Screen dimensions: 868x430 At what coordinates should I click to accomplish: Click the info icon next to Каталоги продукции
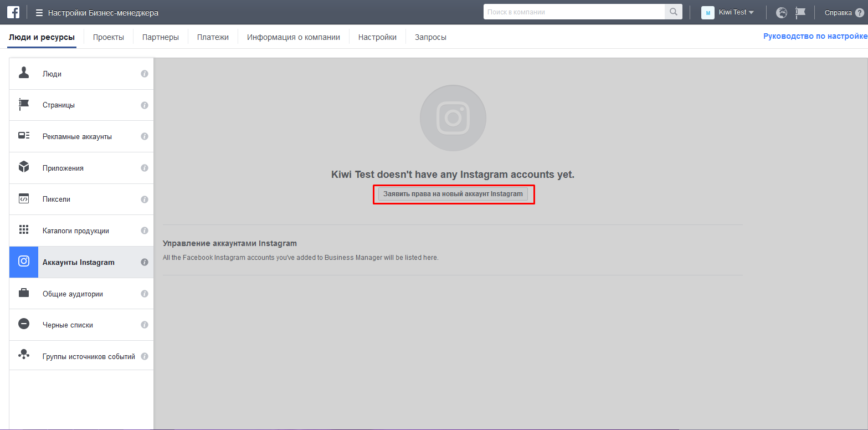pyautogui.click(x=145, y=231)
